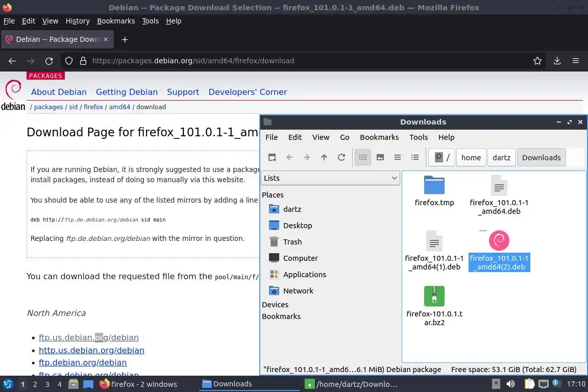
Task: Open Firefox History menu
Action: pyautogui.click(x=78, y=21)
